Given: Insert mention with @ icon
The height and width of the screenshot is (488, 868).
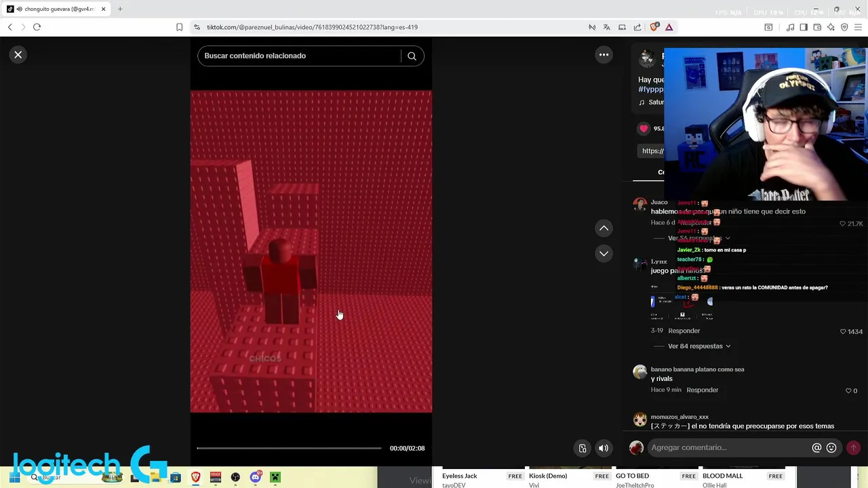Looking at the screenshot, I should pyautogui.click(x=816, y=447).
